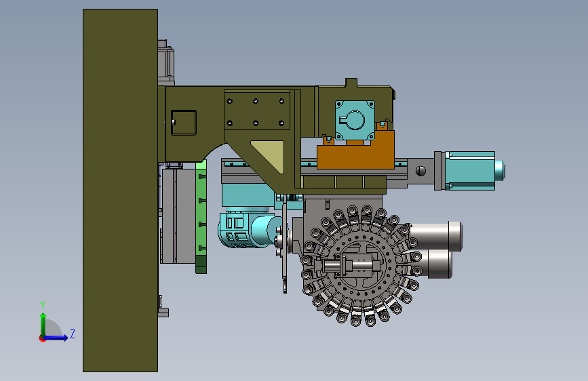The image size is (588, 381).
Task: Select the tall olive column on the left
Action: point(120,190)
